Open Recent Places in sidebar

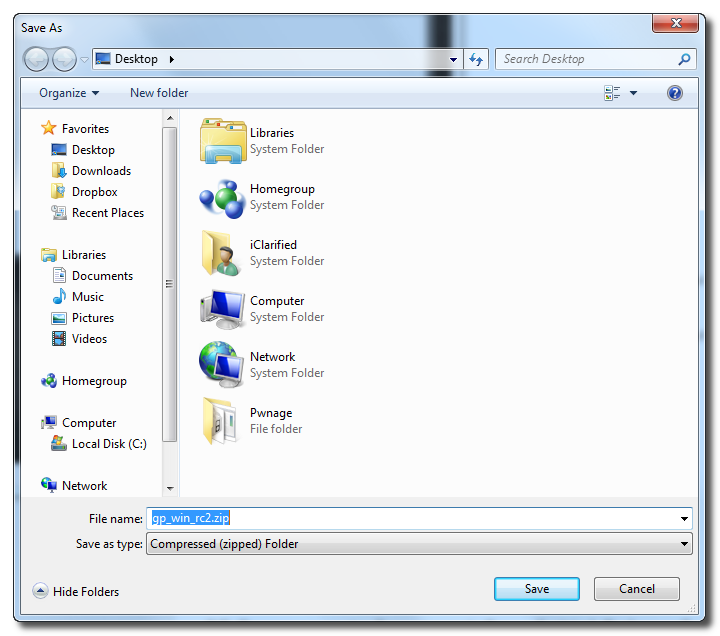coord(108,213)
